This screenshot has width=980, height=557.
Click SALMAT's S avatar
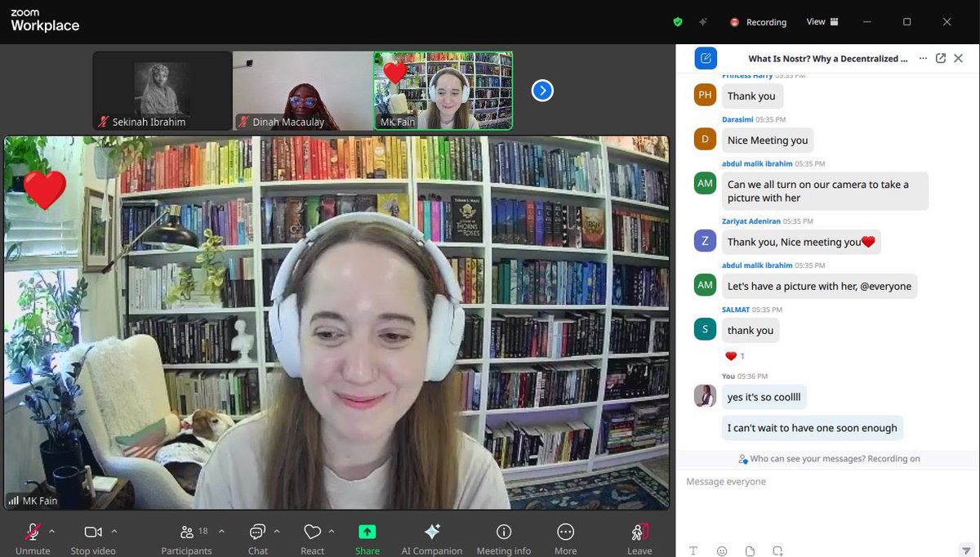pos(705,329)
